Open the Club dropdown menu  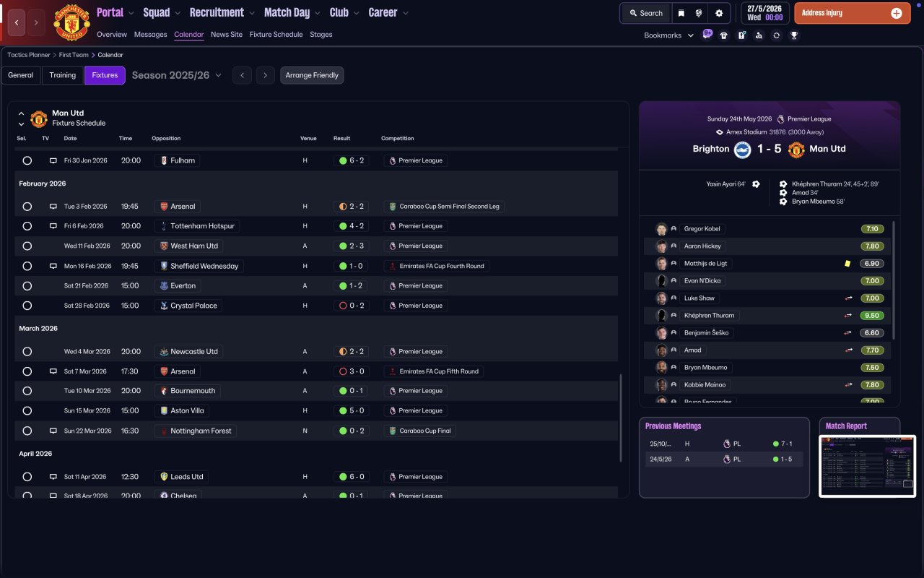[344, 12]
